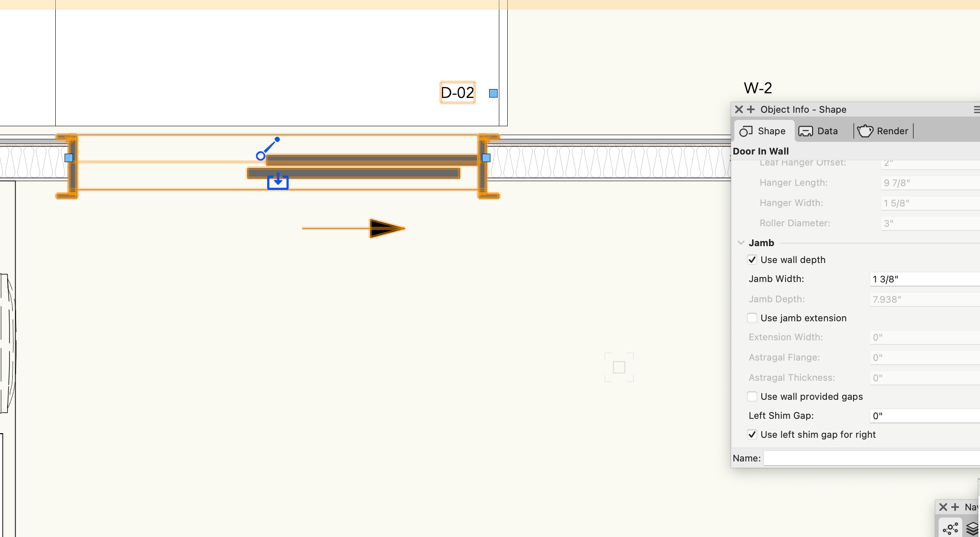980x537 pixels.
Task: Click the plus icon in Navigation palette header
Action: point(955,507)
